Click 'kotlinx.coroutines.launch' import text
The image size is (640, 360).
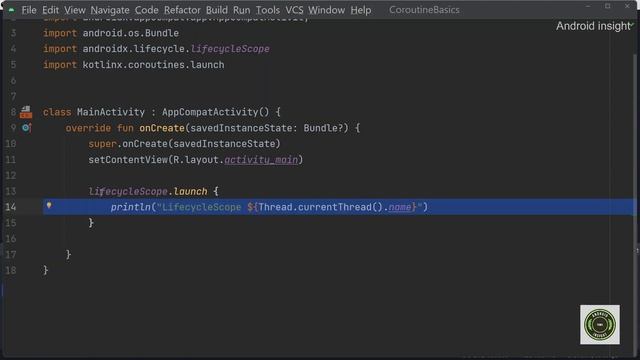point(153,65)
